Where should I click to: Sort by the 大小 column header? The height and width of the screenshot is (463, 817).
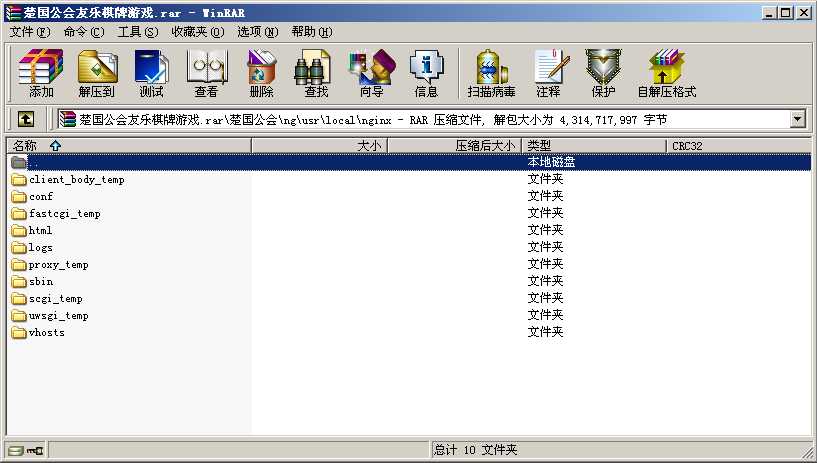click(x=319, y=146)
